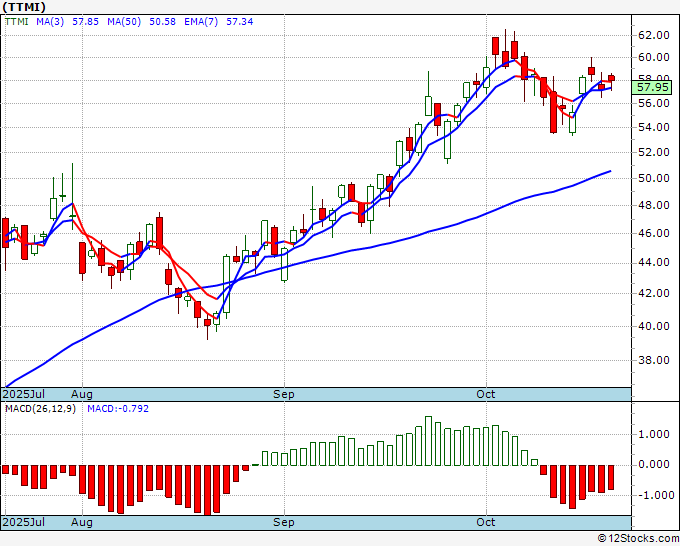Viewport: 680px width, 546px height.
Task: Click the 38.00 price axis label
Action: pyautogui.click(x=654, y=360)
